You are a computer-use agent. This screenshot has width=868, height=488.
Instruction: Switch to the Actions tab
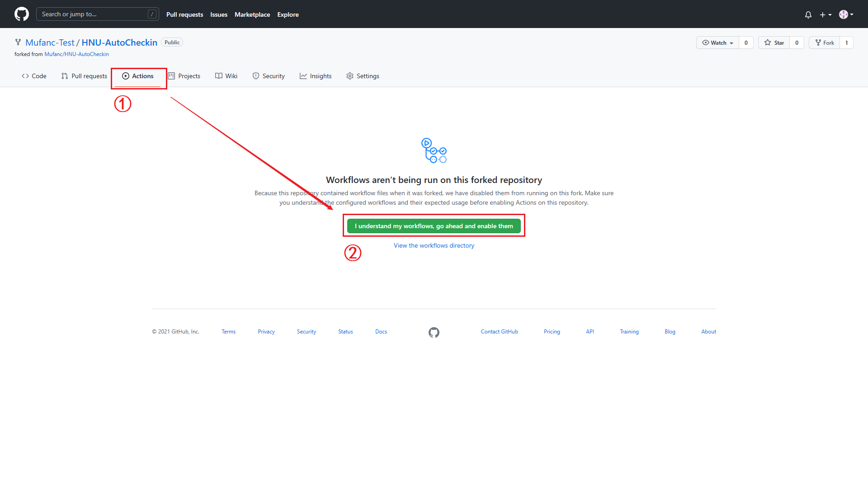click(x=138, y=76)
